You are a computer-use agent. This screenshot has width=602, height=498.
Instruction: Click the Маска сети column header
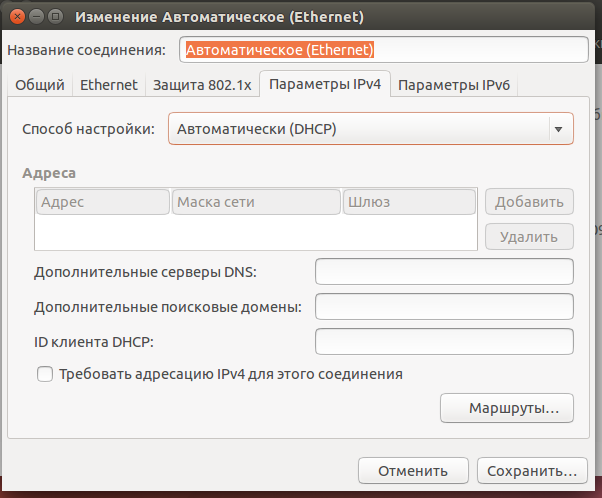click(x=256, y=202)
